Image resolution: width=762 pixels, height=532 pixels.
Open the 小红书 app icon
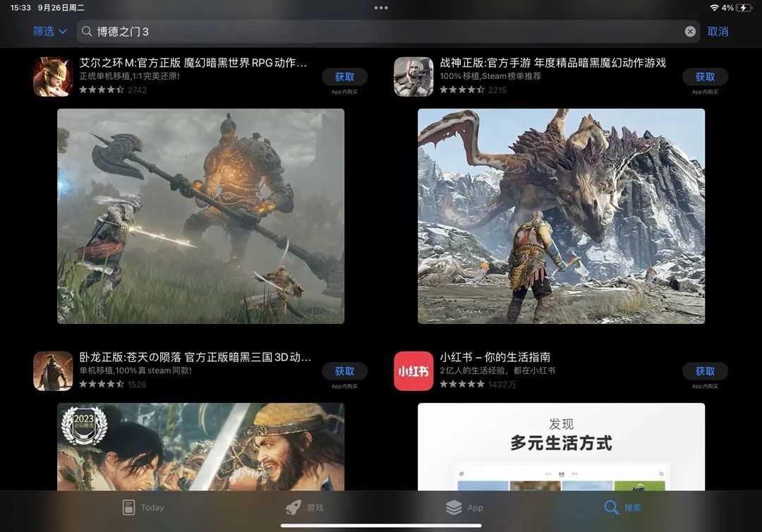click(x=413, y=371)
